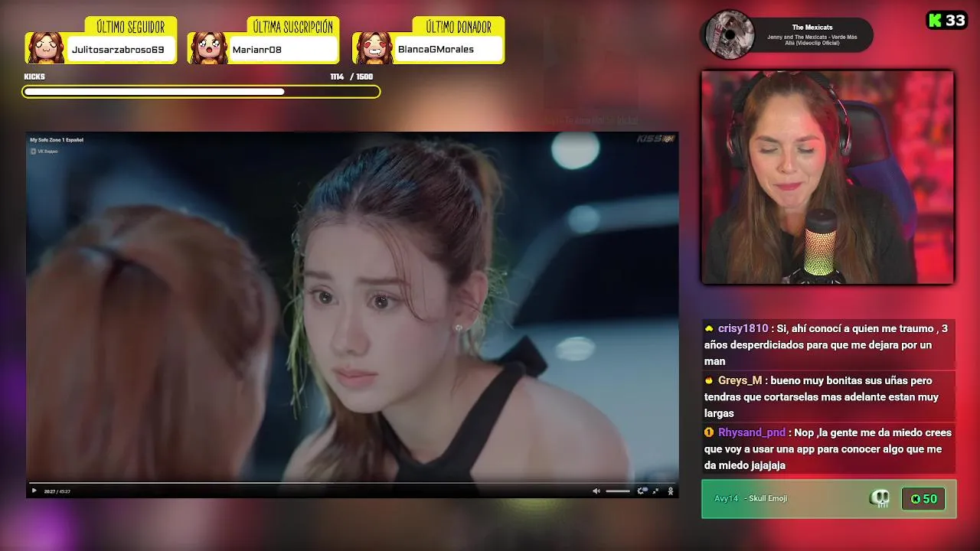
Task: Click the ÚLTIMO SEGUIDOR label
Action: pos(131,28)
